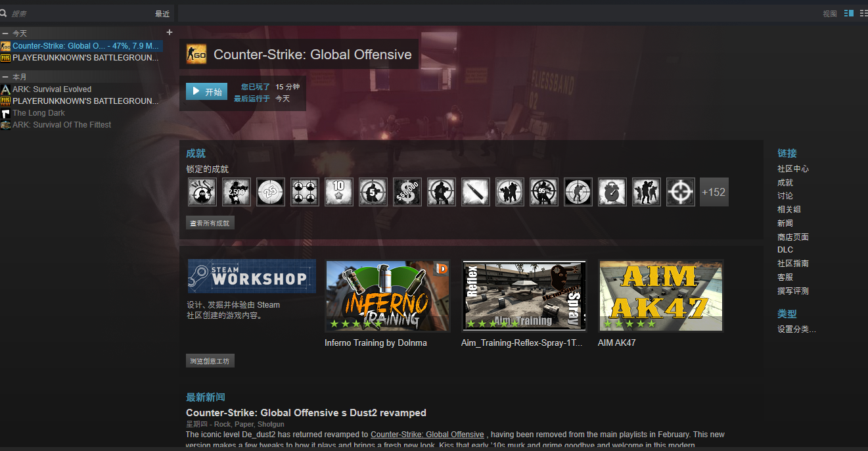Open the Steam Workshop banner
The height and width of the screenshot is (451, 868).
tap(252, 276)
